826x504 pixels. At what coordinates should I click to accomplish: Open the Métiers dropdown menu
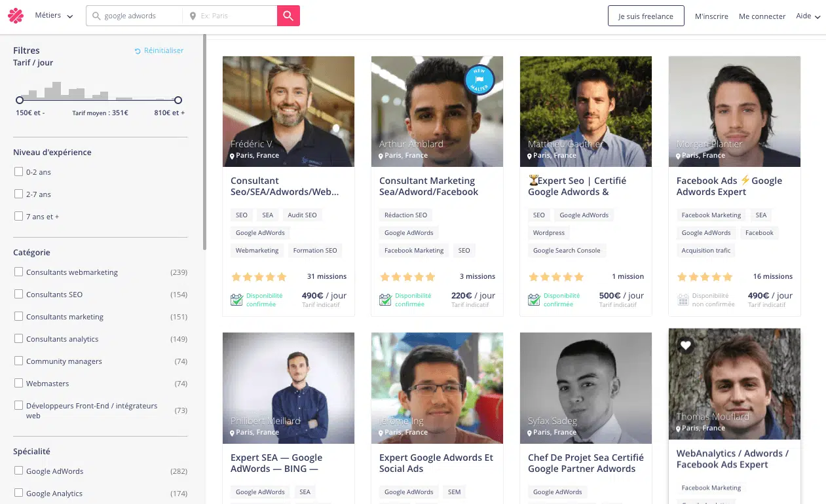54,16
